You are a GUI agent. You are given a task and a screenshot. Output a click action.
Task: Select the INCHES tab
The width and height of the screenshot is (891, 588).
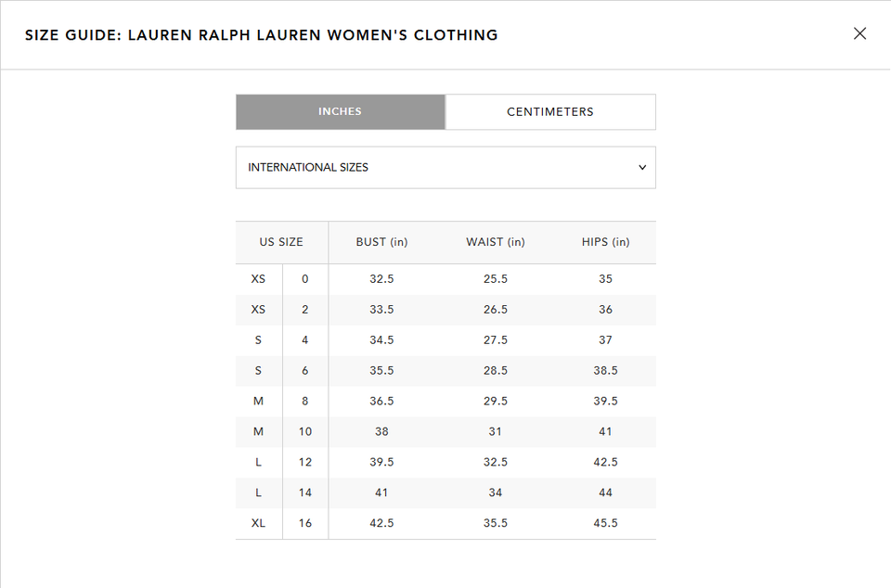340,111
